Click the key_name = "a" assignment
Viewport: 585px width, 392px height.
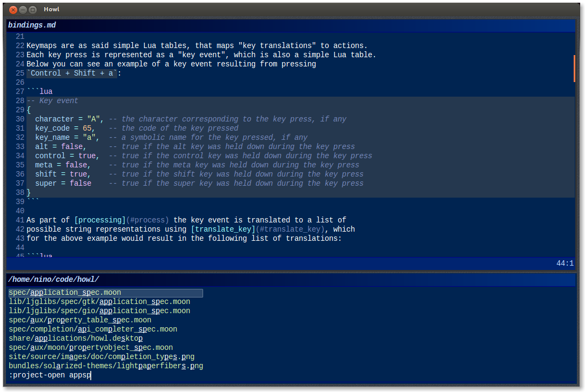click(67, 137)
